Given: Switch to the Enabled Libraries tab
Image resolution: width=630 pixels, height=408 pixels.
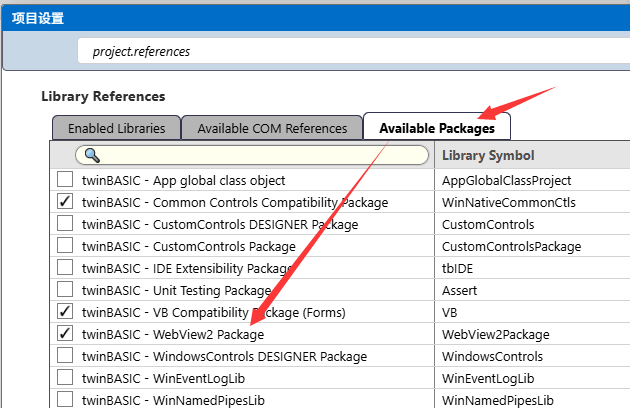Looking at the screenshot, I should click(117, 128).
